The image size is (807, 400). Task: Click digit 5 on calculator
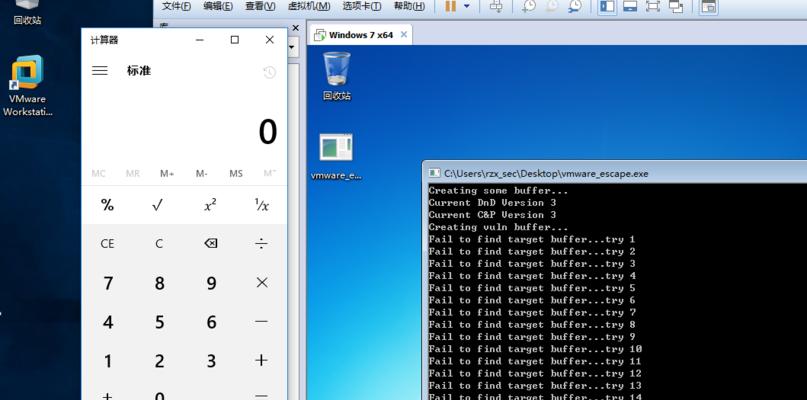pyautogui.click(x=159, y=322)
